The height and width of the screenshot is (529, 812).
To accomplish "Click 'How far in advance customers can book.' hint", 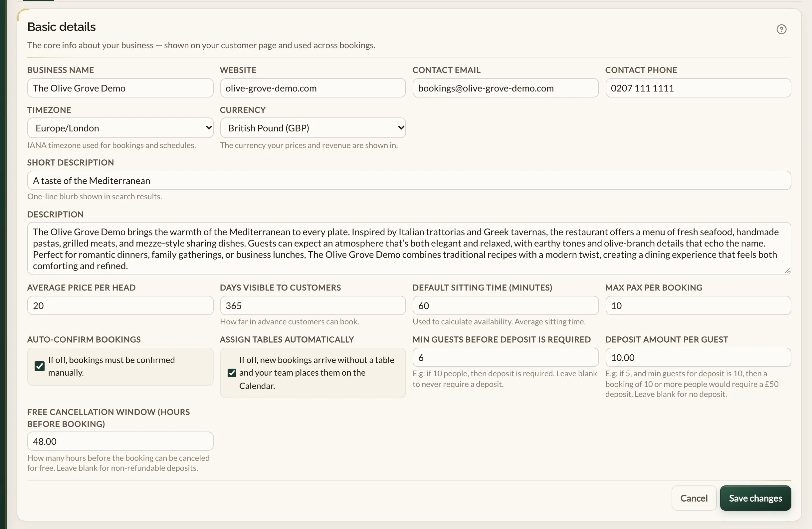I will coord(289,322).
